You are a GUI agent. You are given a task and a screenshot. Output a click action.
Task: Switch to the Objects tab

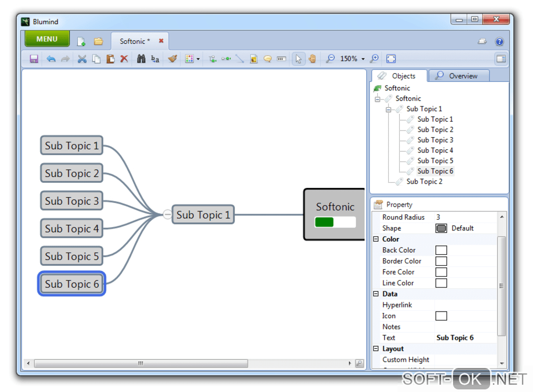399,76
